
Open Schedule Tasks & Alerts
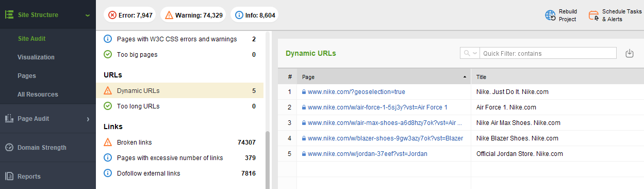click(x=622, y=15)
